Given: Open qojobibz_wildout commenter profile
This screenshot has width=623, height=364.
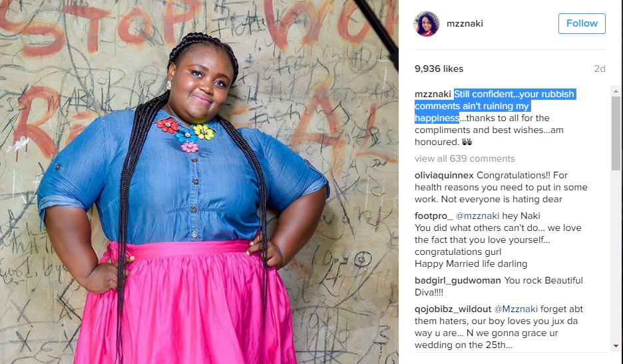Looking at the screenshot, I should tap(453, 309).
